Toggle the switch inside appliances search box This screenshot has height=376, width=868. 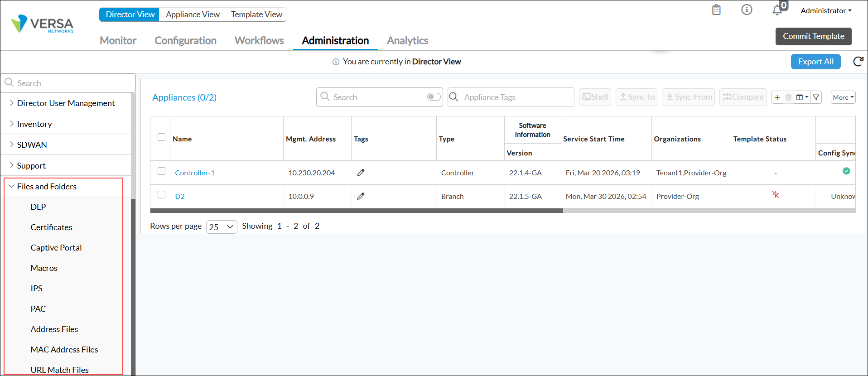coord(434,96)
